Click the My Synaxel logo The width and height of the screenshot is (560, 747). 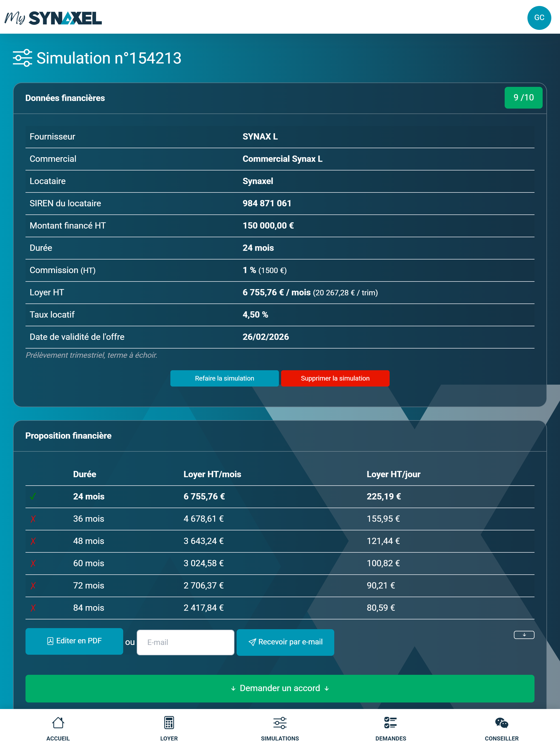(x=53, y=18)
